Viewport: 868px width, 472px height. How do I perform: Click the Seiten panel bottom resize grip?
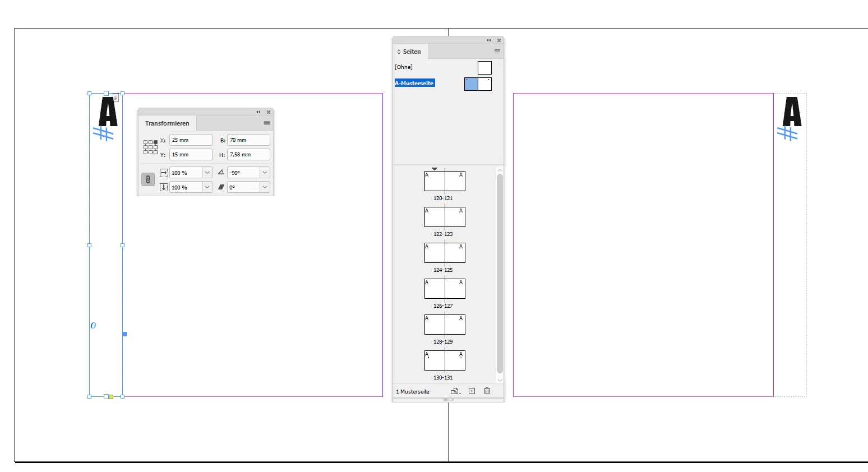pos(448,400)
